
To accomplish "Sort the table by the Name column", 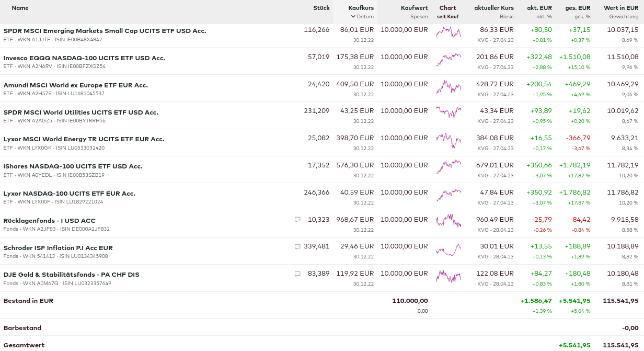I will click(x=20, y=8).
